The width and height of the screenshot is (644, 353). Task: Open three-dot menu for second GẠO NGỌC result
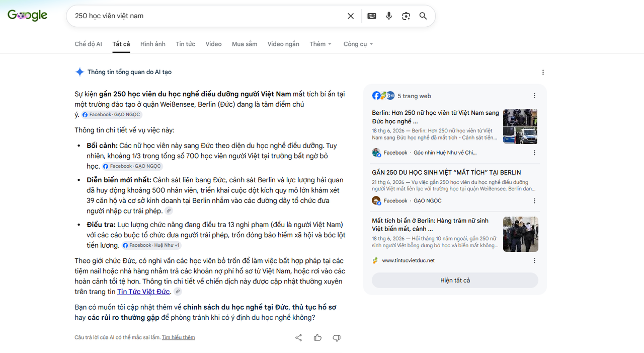pyautogui.click(x=534, y=200)
